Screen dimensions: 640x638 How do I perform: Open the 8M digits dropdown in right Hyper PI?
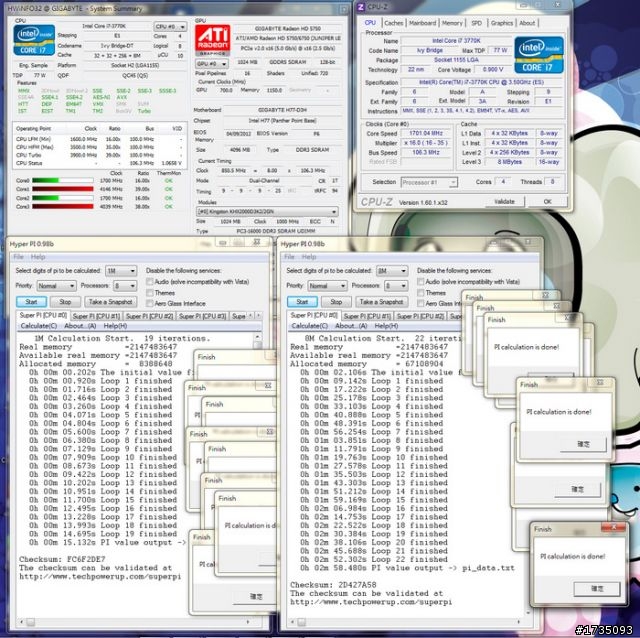(x=392, y=271)
